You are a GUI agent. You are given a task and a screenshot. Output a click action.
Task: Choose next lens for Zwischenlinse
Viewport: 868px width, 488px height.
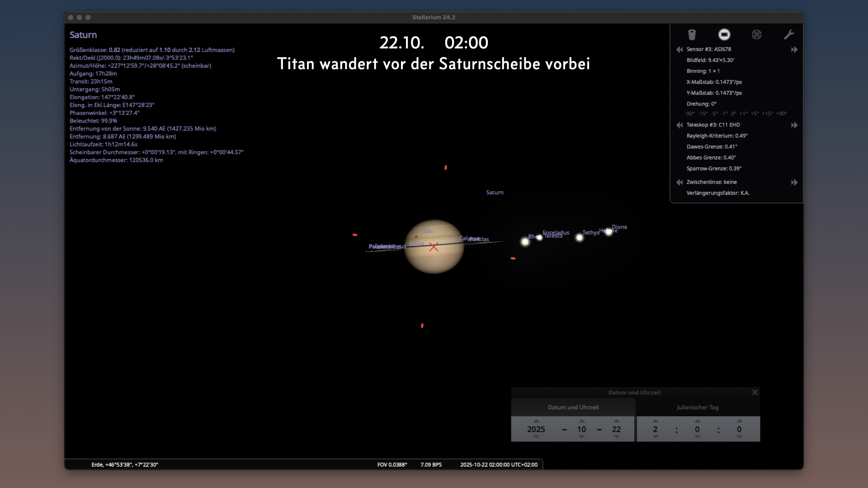794,182
